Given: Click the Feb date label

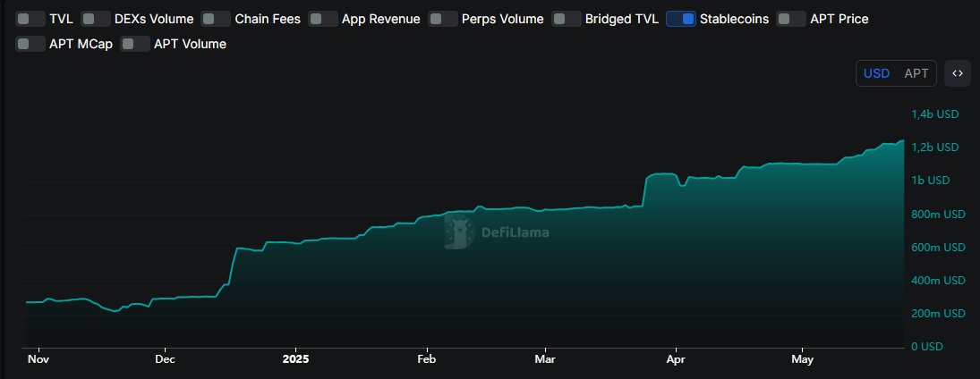Looking at the screenshot, I should [426, 359].
